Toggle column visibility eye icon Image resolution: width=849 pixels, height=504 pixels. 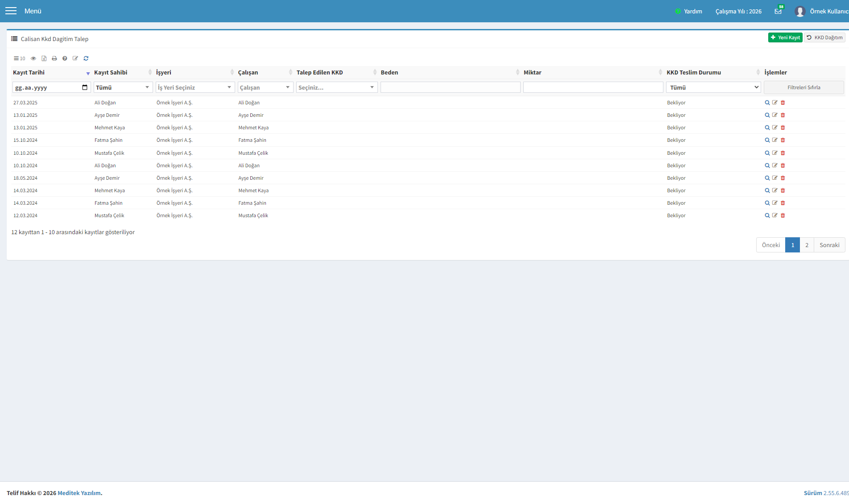[33, 58]
